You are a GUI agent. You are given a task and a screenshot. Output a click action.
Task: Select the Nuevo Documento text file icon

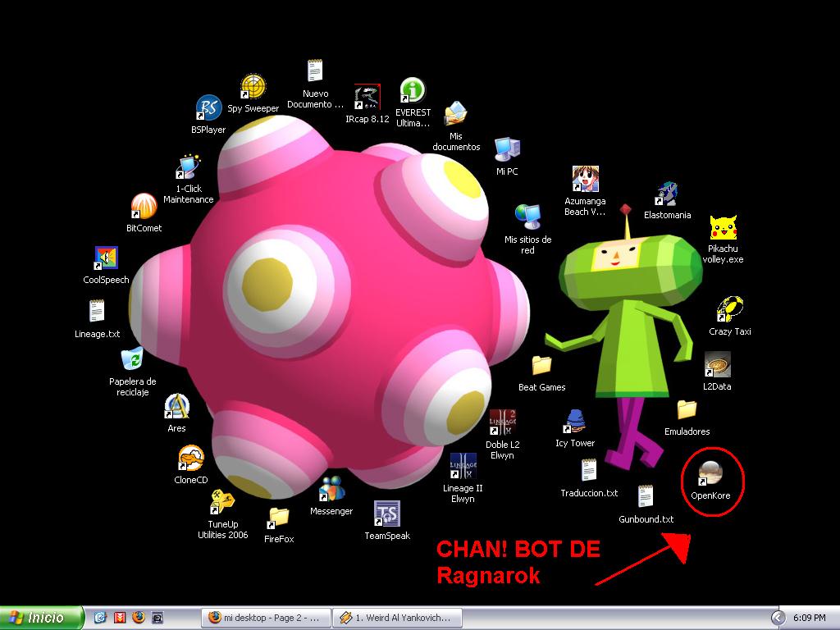click(315, 71)
